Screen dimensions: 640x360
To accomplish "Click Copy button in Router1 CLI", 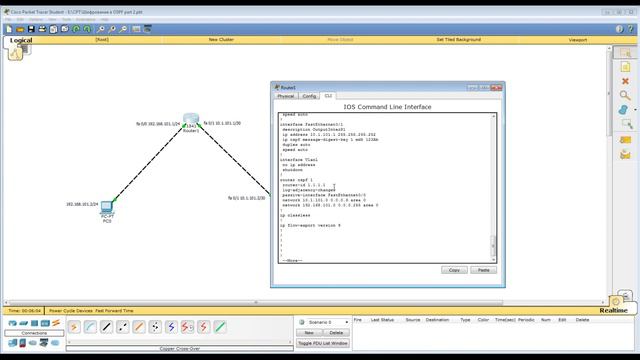I will pos(454,270).
